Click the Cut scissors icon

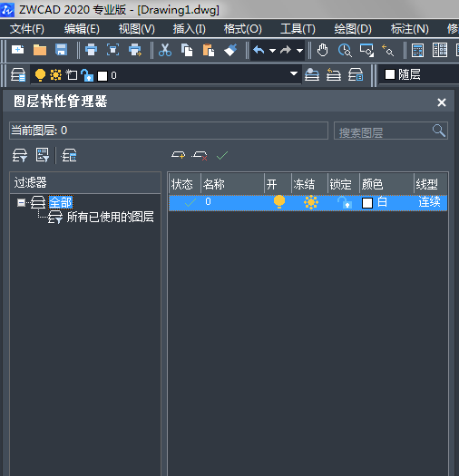[165, 50]
